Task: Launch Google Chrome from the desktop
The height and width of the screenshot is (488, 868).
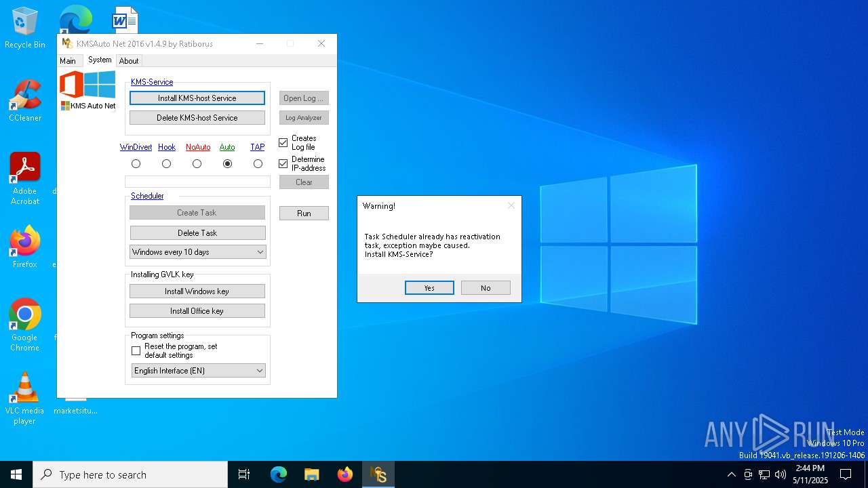Action: pyautogui.click(x=25, y=325)
